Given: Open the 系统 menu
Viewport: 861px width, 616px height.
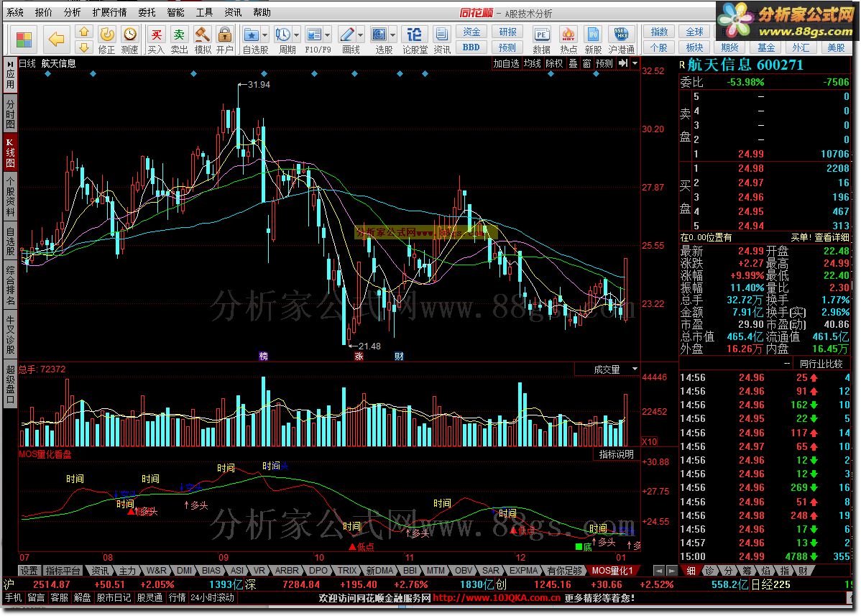Looking at the screenshot, I should pos(15,13).
